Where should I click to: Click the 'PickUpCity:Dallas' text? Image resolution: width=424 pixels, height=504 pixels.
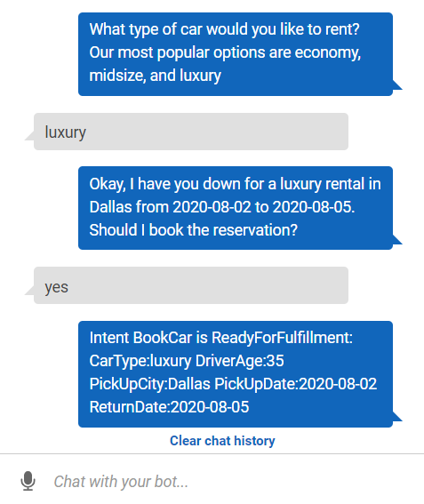(150, 384)
